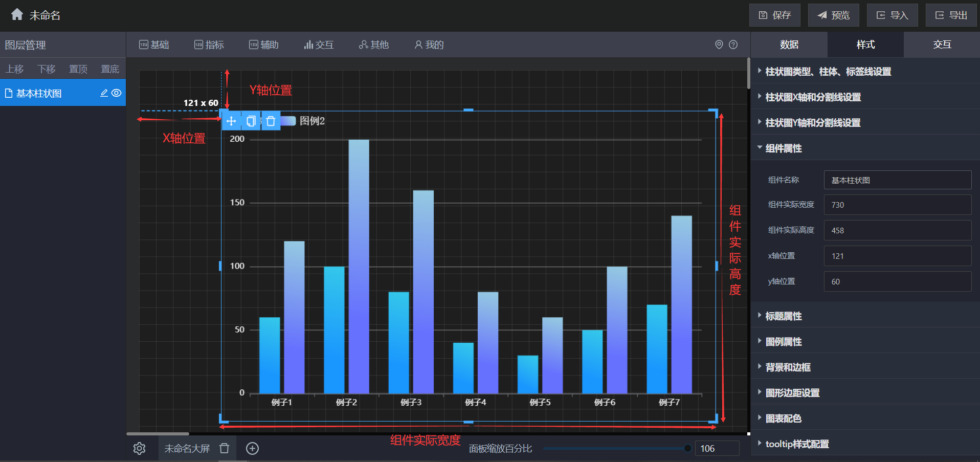Click the 组件名称 input field
980x462 pixels.
[x=898, y=180]
